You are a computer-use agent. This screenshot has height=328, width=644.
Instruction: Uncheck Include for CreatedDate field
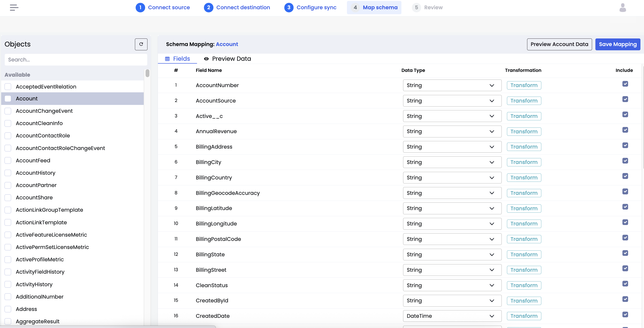coord(625,314)
